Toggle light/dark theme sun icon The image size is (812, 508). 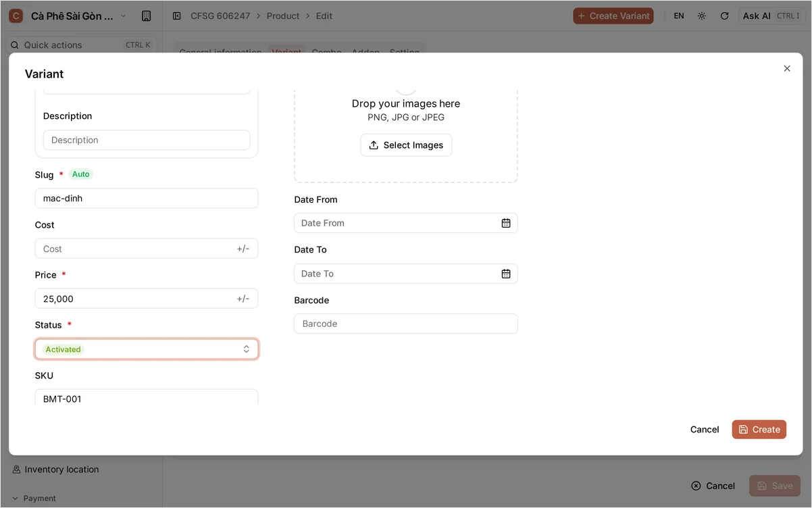click(702, 16)
